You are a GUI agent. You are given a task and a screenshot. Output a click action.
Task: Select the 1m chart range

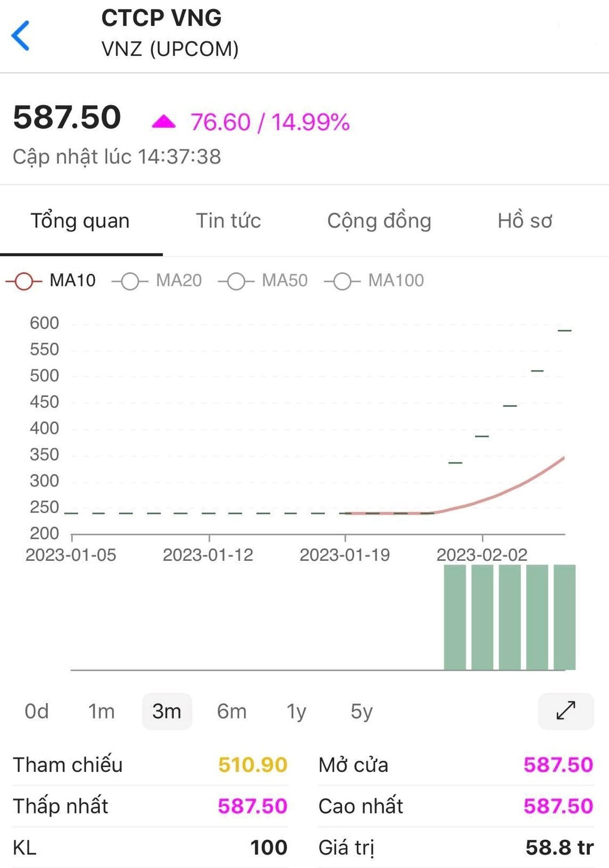[x=101, y=711]
